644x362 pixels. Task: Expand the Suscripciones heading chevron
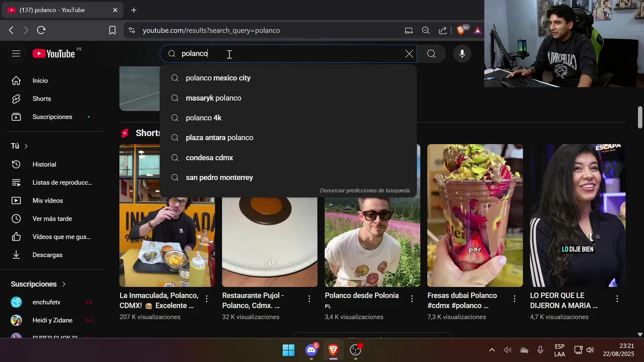[x=64, y=284]
